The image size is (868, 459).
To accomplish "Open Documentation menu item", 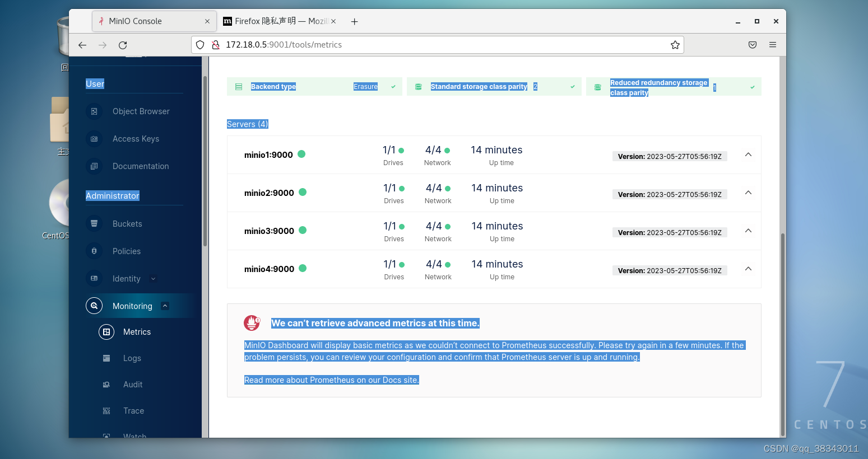I will pyautogui.click(x=141, y=166).
